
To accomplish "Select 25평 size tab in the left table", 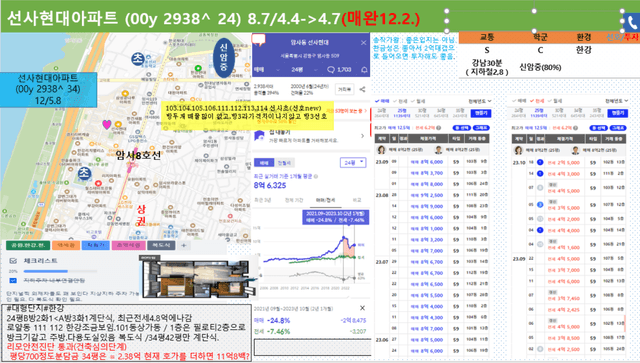I will pos(402,113).
